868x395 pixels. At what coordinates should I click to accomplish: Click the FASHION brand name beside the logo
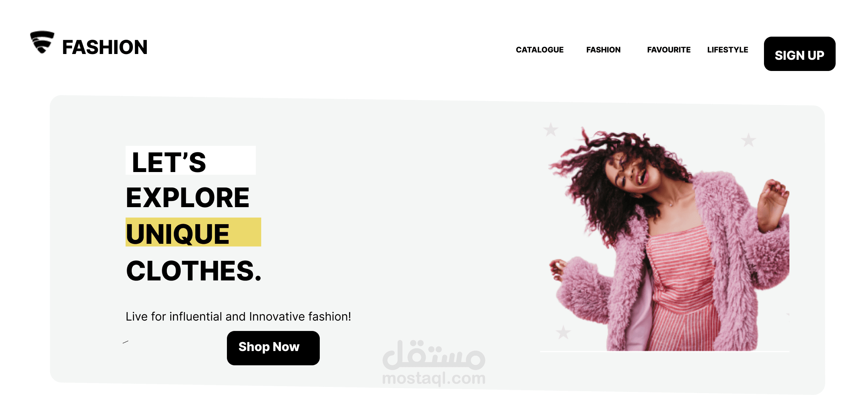(x=105, y=47)
